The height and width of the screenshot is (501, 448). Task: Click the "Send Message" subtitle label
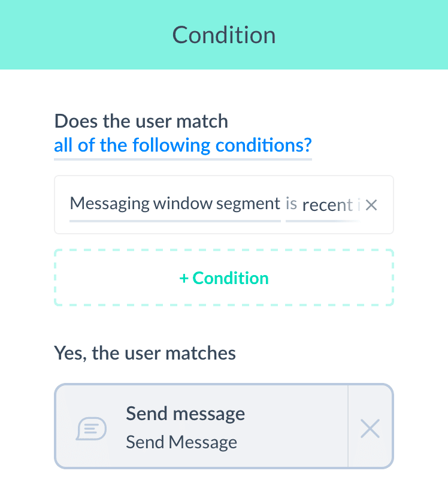coord(181,442)
